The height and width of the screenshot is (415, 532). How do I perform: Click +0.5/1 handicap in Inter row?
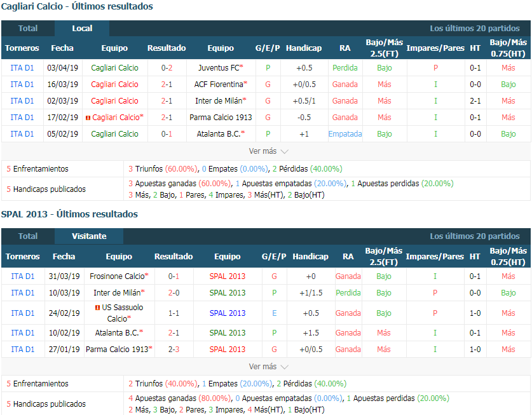click(x=304, y=101)
